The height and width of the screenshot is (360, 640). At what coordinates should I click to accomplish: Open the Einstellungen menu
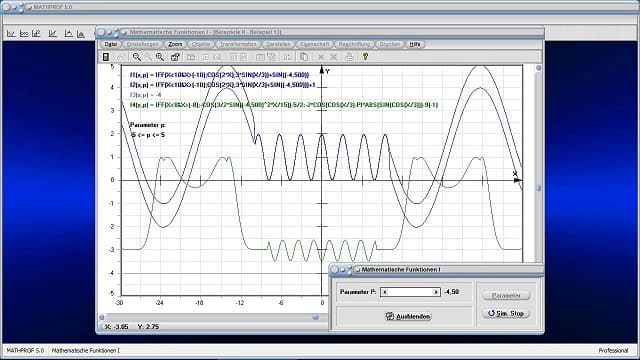tap(143, 44)
